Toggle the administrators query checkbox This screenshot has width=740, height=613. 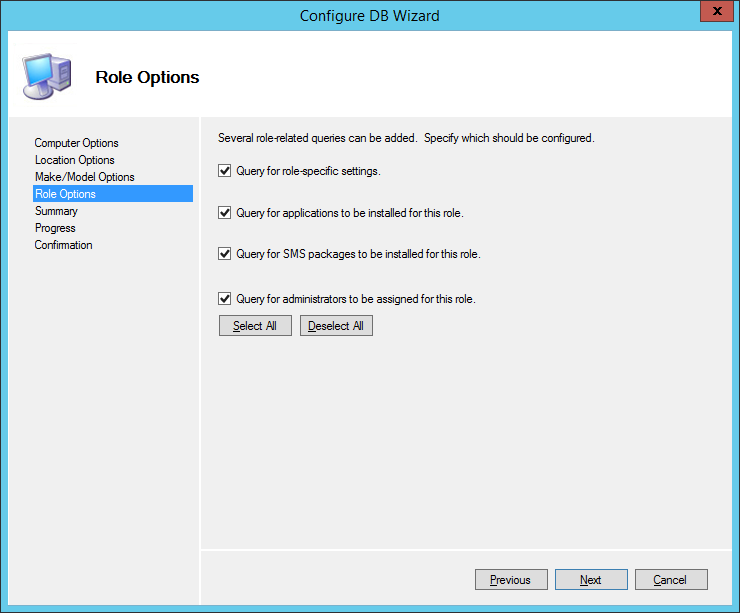[225, 299]
